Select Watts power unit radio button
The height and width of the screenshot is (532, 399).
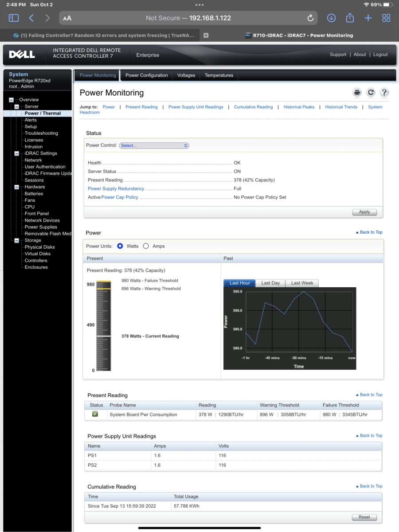point(120,246)
